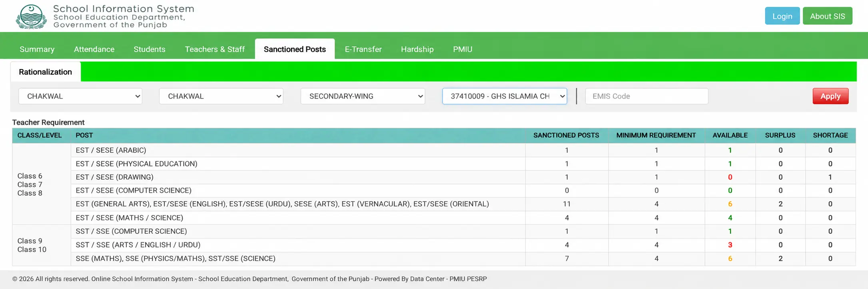Click red available value 0 in Drawing row
The height and width of the screenshot is (289, 868).
(x=730, y=177)
